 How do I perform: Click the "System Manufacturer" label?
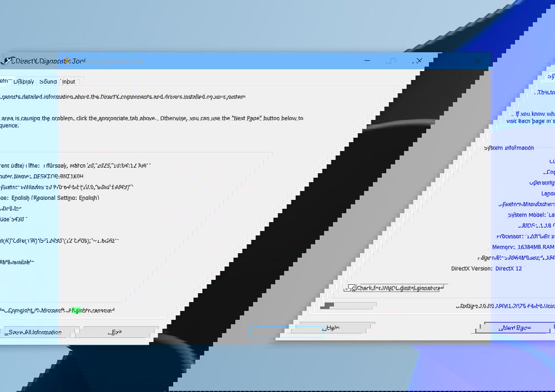click(526, 204)
